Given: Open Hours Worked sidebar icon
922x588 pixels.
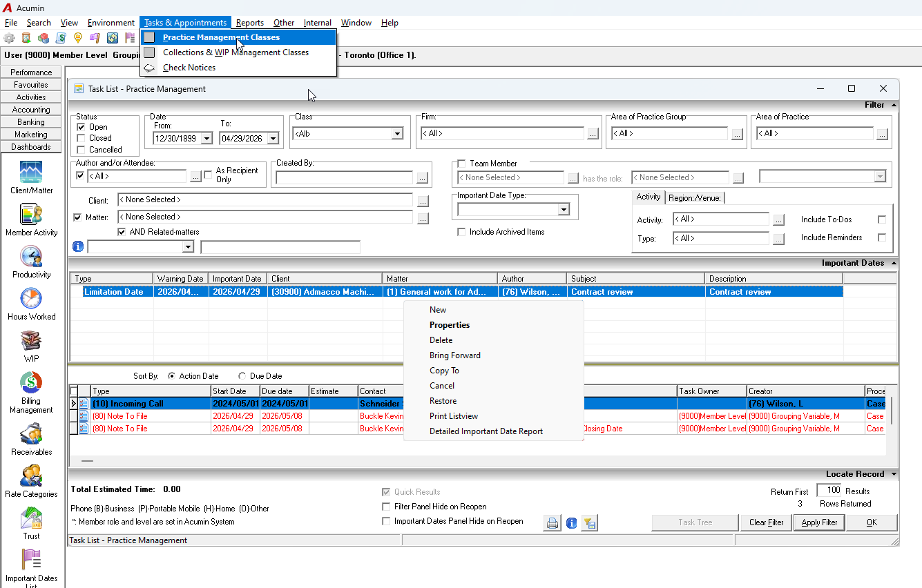Looking at the screenshot, I should 32,304.
